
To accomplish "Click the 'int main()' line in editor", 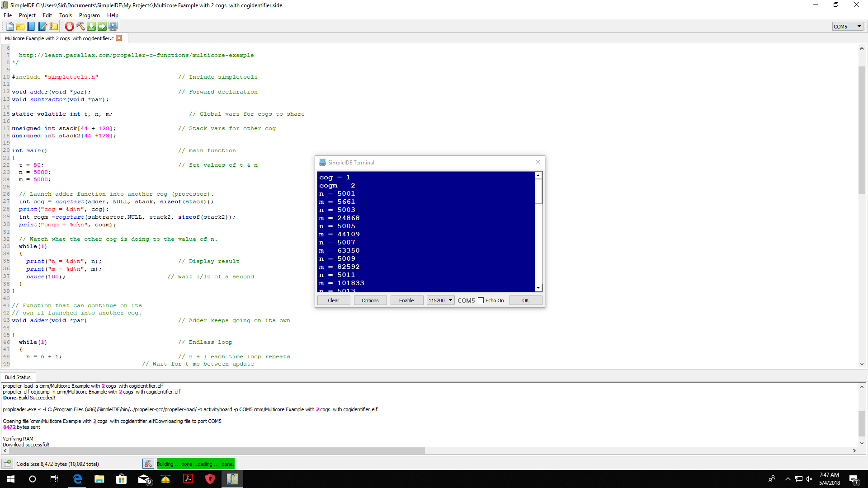I will pos(29,150).
